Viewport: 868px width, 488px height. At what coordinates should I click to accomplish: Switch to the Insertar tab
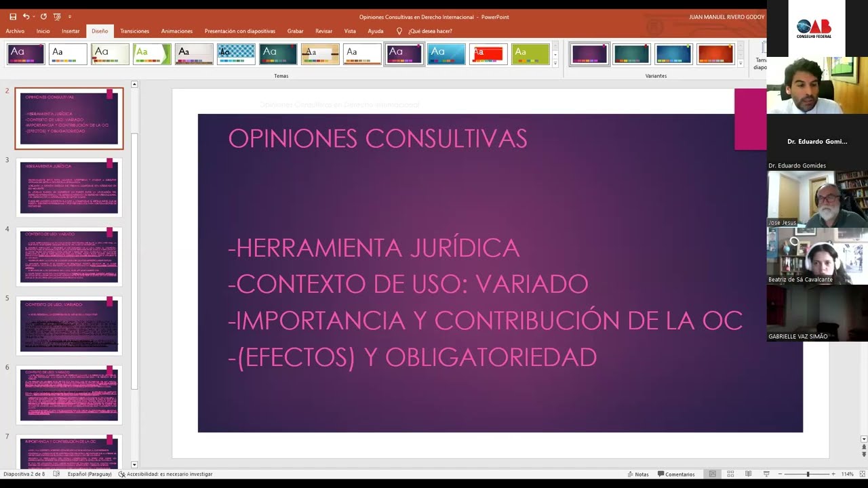[x=71, y=31]
